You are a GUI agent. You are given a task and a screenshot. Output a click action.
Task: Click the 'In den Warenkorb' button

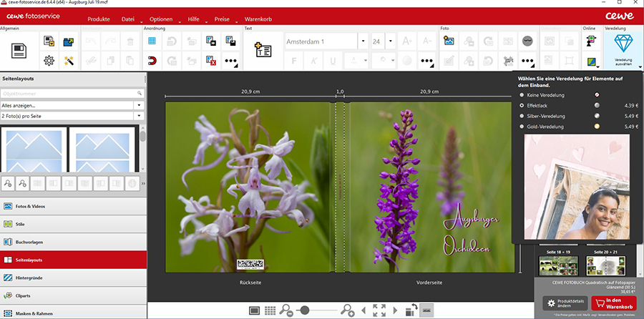(x=613, y=303)
